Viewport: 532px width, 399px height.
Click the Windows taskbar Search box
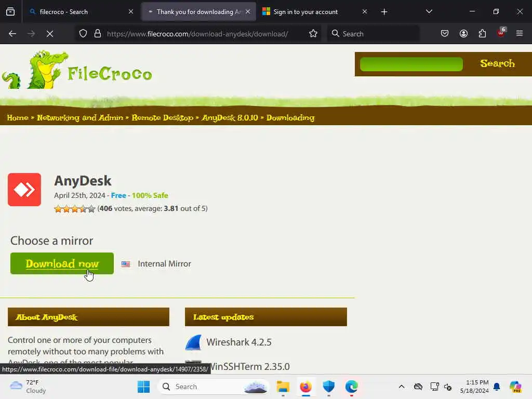pyautogui.click(x=214, y=387)
